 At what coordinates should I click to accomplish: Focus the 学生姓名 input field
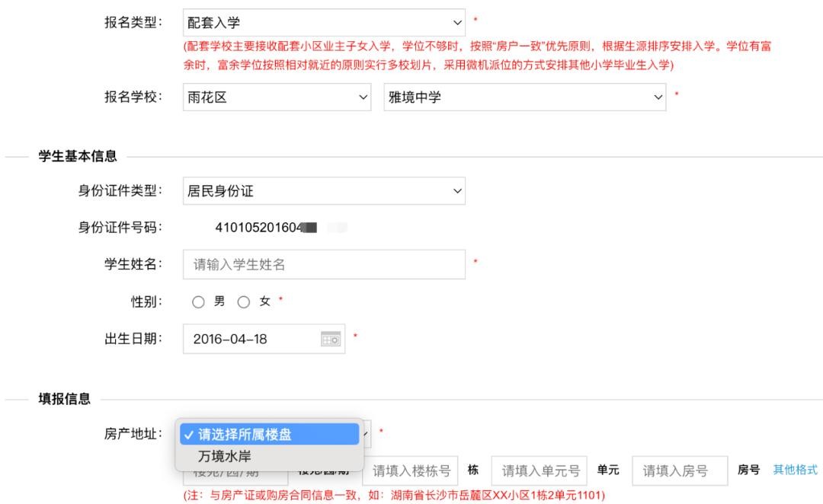[x=324, y=265]
